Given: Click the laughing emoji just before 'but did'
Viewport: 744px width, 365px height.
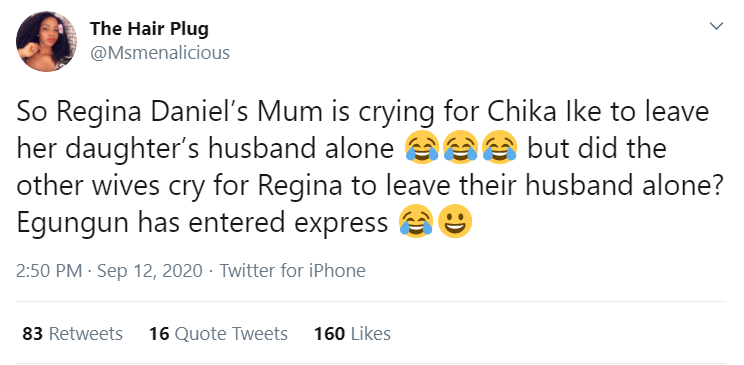Looking at the screenshot, I should [x=499, y=148].
